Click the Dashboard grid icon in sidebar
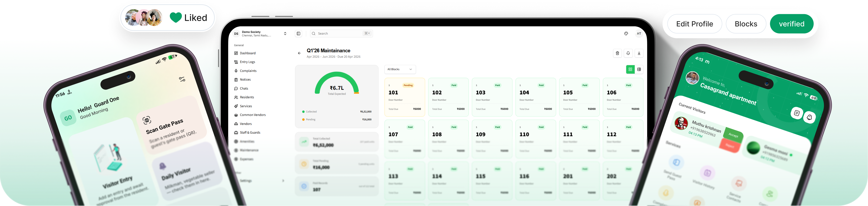Image resolution: width=868 pixels, height=206 pixels. (236, 53)
